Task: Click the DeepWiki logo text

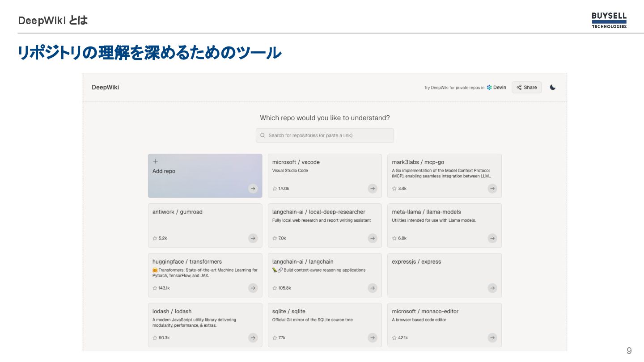Action: 105,87
